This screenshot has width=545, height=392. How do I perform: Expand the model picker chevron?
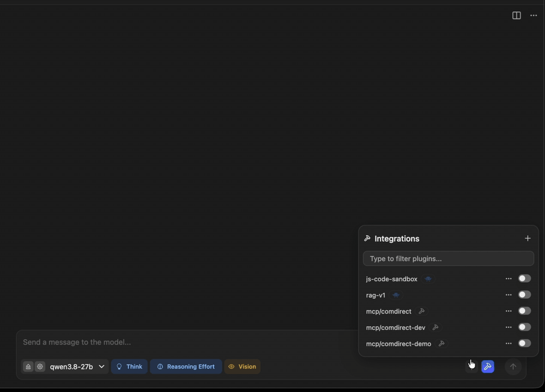click(x=101, y=366)
